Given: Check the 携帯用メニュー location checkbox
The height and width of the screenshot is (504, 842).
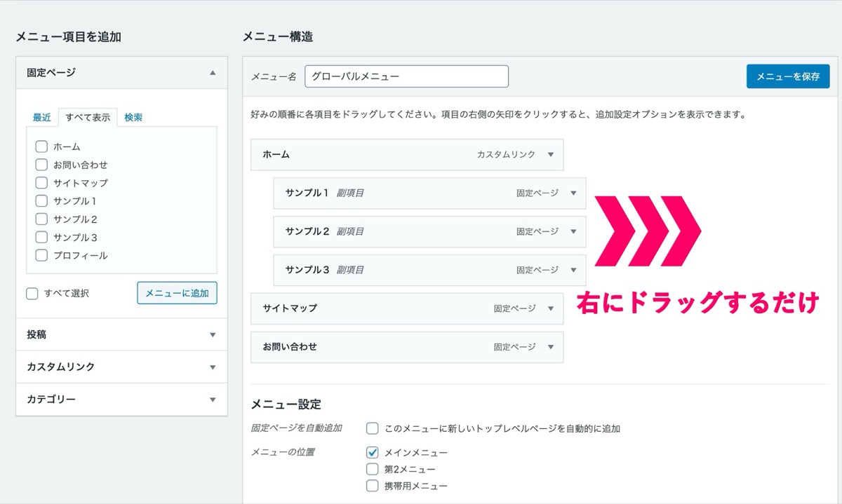Looking at the screenshot, I should [373, 485].
